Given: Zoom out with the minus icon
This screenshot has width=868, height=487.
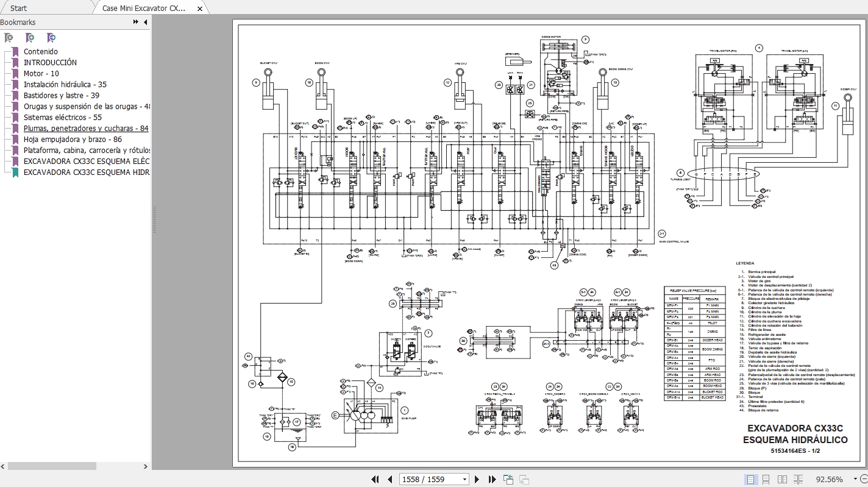Looking at the screenshot, I should pyautogui.click(x=864, y=480).
